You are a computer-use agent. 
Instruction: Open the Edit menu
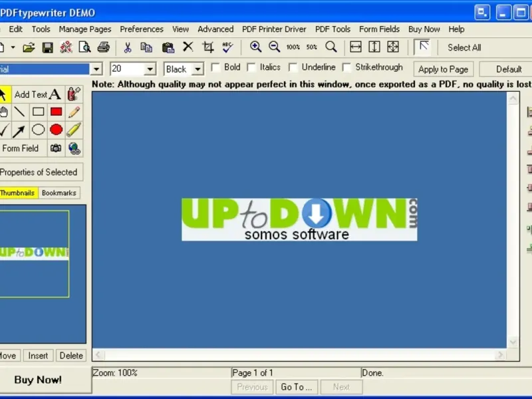click(x=15, y=29)
